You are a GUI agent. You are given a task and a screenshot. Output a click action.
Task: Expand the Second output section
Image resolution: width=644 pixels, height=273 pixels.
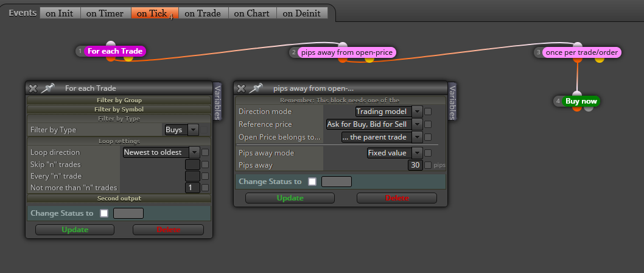click(x=119, y=198)
